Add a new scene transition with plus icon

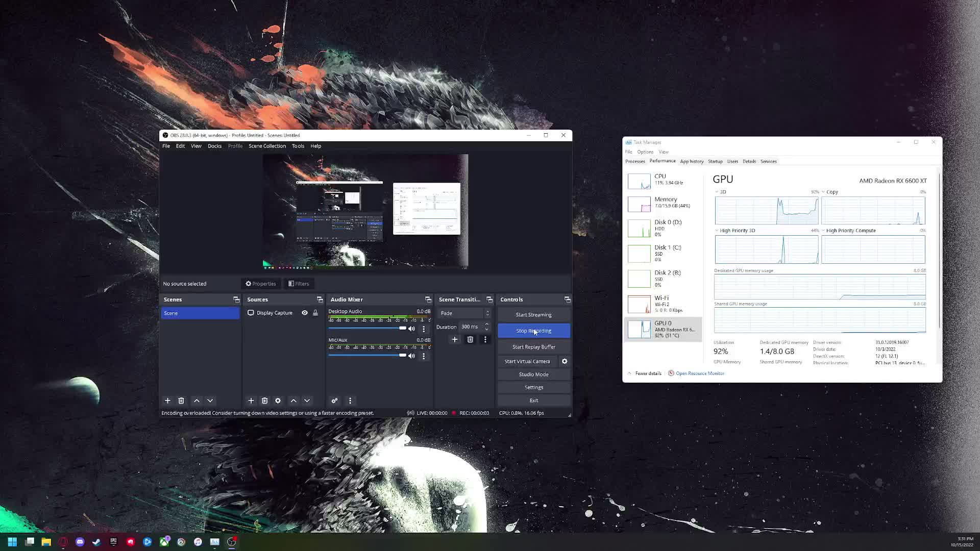455,339
